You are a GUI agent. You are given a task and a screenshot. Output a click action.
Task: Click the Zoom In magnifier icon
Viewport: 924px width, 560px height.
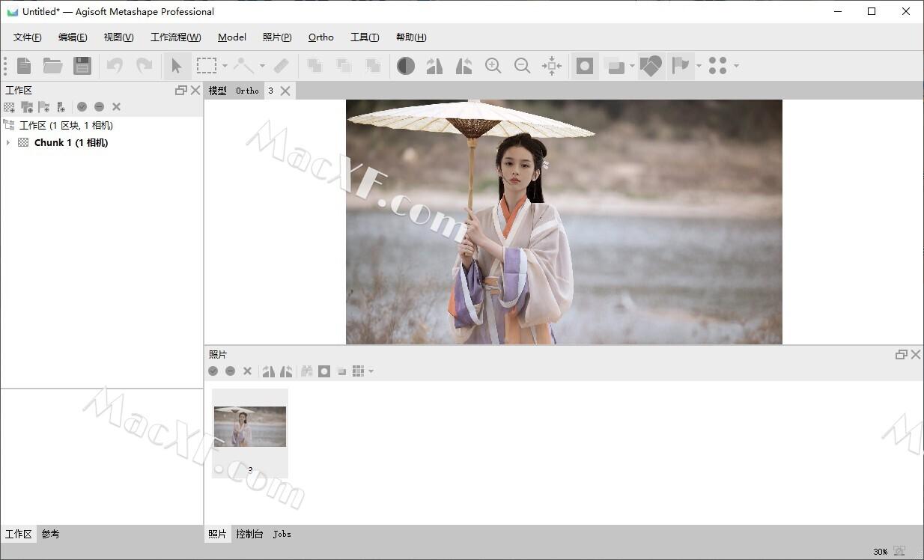click(x=493, y=65)
